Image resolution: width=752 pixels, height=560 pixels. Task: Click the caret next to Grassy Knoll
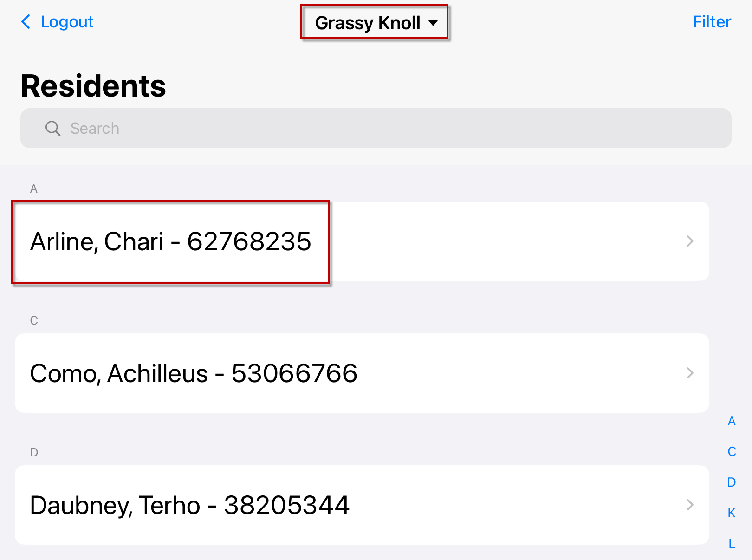pyautogui.click(x=434, y=22)
